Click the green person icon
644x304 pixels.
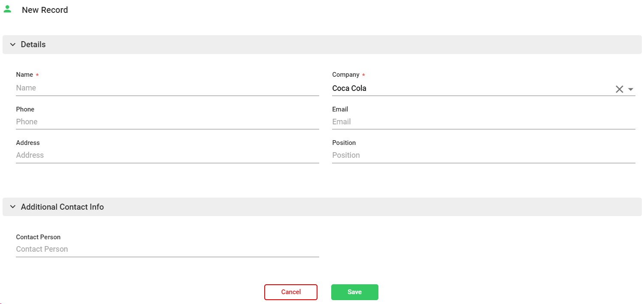coord(7,9)
